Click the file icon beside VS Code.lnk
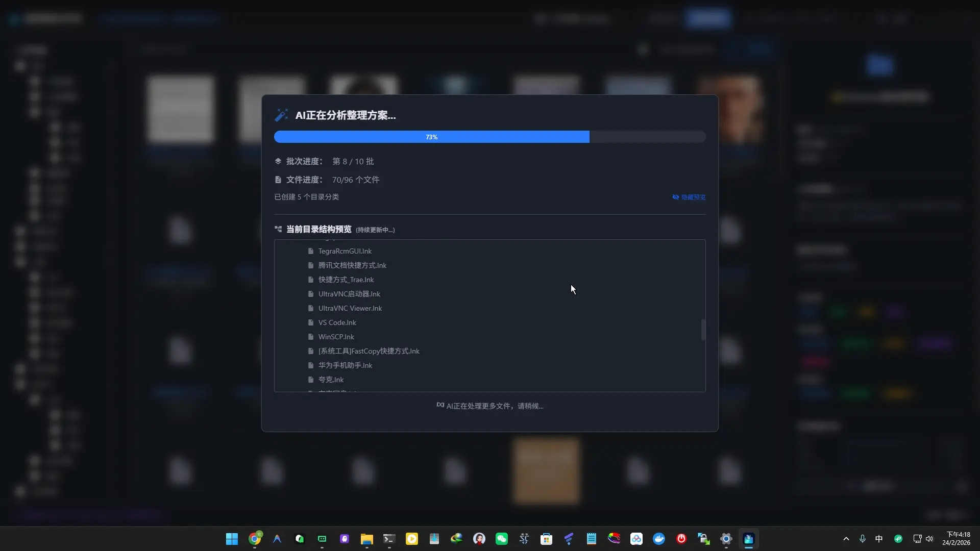The width and height of the screenshot is (980, 551). point(311,322)
